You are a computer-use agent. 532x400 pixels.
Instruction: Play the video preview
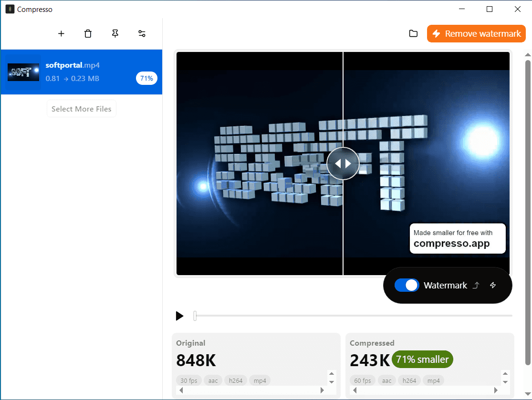point(179,316)
